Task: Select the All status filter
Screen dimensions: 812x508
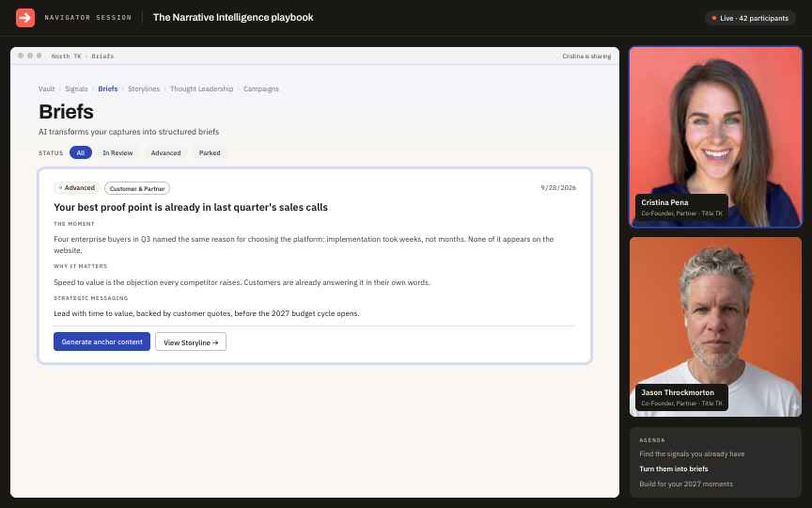Action: click(80, 152)
